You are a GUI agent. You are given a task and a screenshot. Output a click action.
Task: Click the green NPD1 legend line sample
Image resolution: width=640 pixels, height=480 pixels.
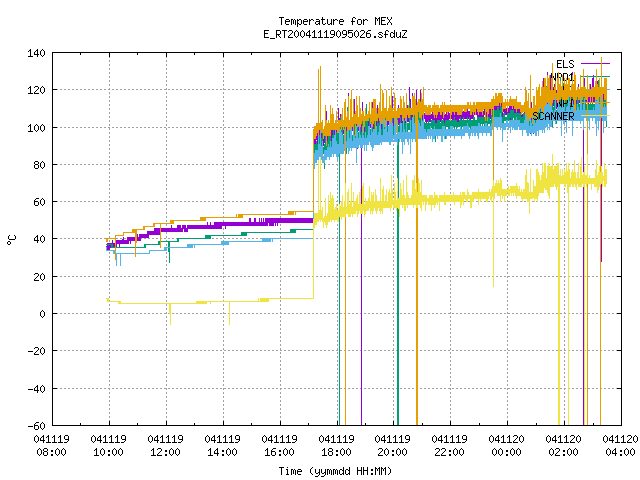click(595, 77)
